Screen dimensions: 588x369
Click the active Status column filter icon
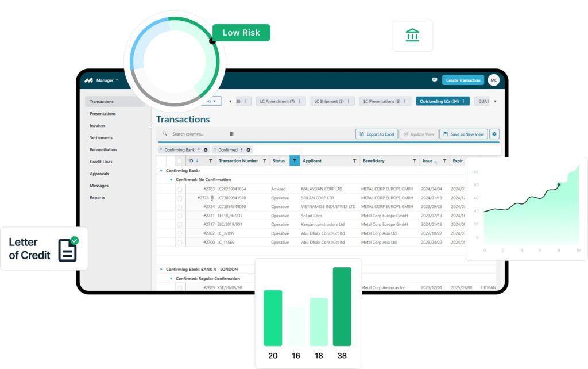[x=294, y=161]
